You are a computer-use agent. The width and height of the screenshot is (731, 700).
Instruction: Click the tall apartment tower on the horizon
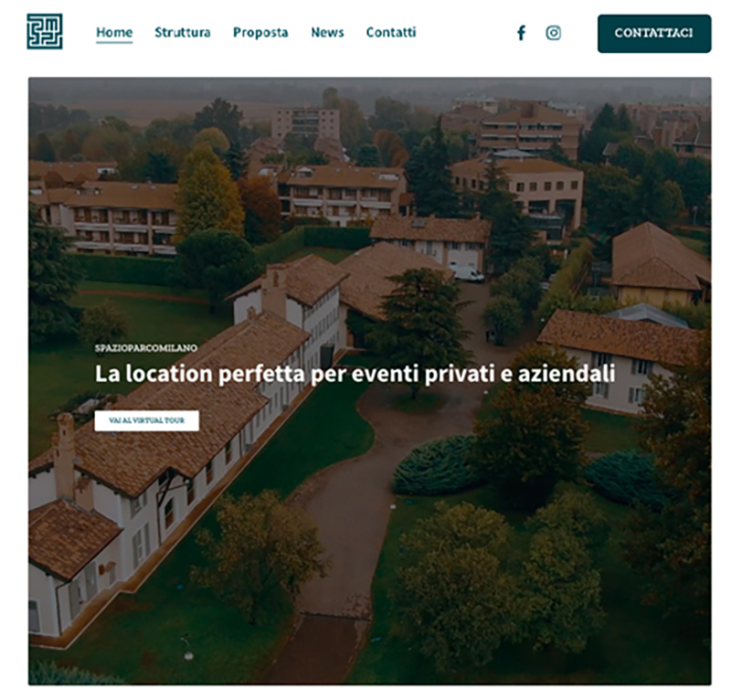(x=306, y=123)
